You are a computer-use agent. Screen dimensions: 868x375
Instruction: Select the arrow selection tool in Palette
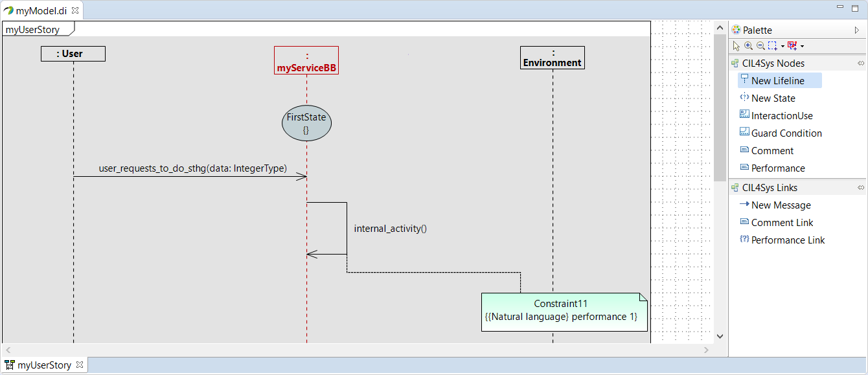[737, 46]
